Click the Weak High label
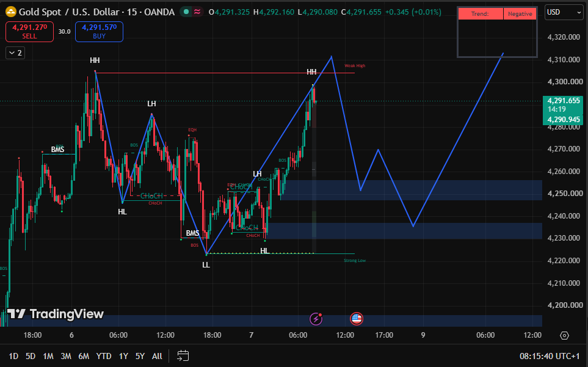 click(x=355, y=65)
